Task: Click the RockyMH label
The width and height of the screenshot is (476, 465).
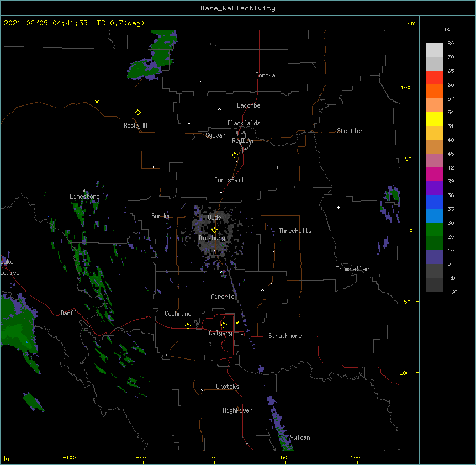Action: point(135,125)
